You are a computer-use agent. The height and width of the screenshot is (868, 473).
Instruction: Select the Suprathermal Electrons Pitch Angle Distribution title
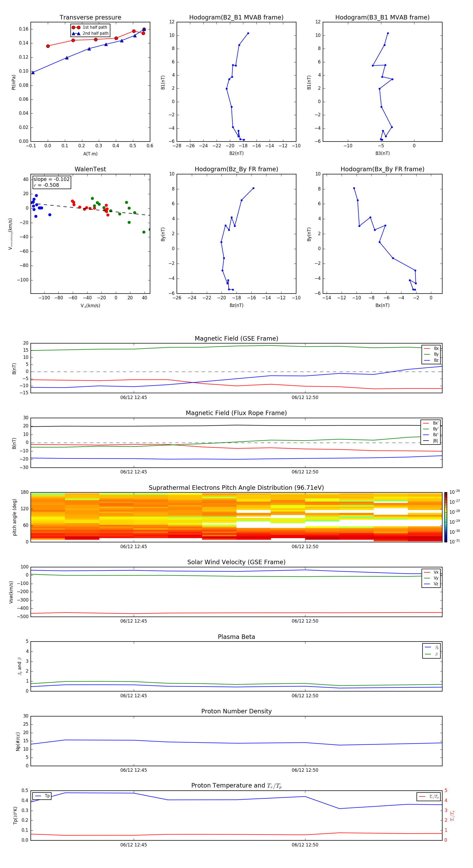coord(236,488)
